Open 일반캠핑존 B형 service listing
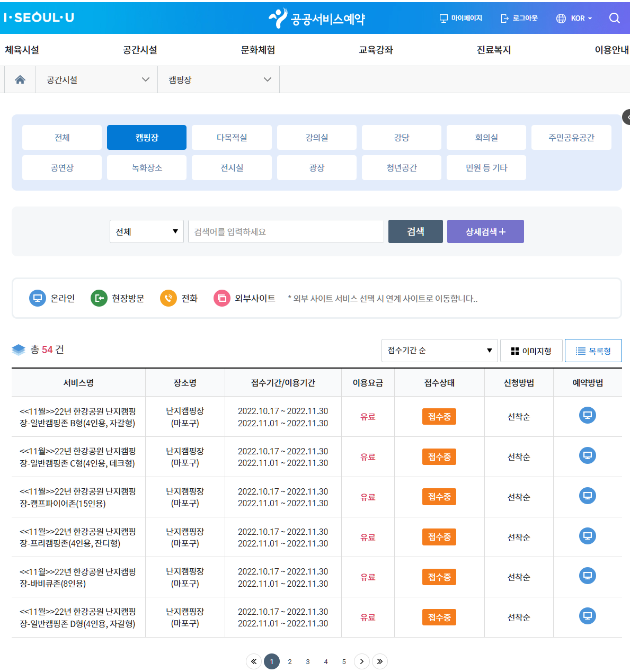Viewport: 630px width, 672px height. pyautogui.click(x=78, y=417)
